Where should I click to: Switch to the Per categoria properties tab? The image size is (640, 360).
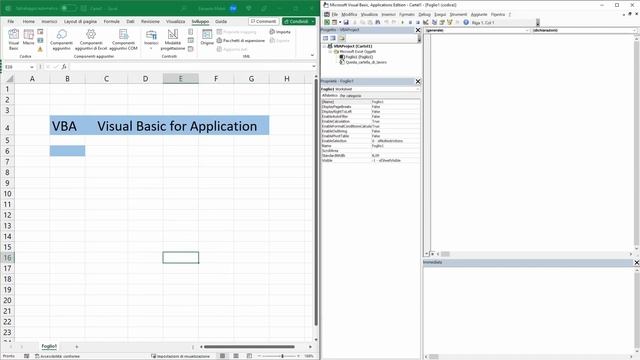[351, 96]
